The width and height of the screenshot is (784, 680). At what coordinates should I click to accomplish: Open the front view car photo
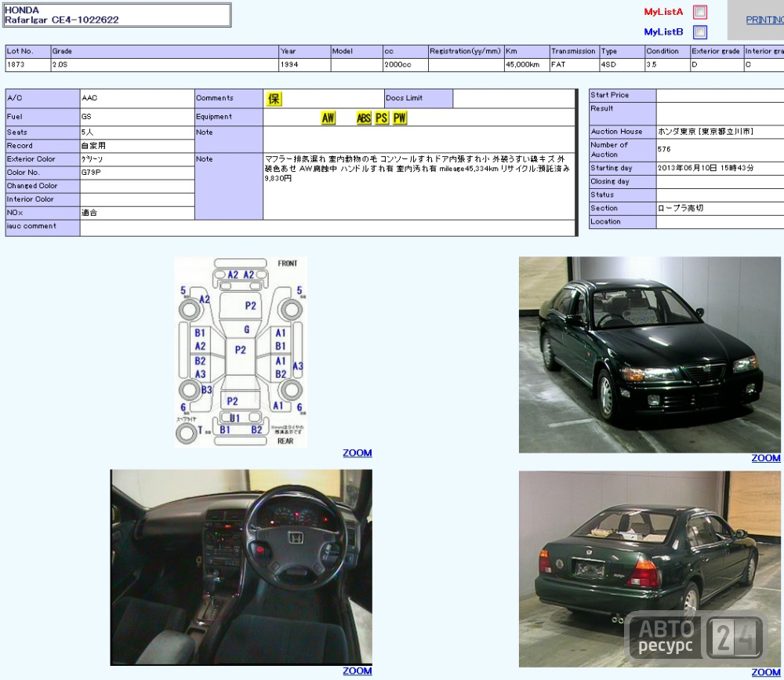point(649,355)
